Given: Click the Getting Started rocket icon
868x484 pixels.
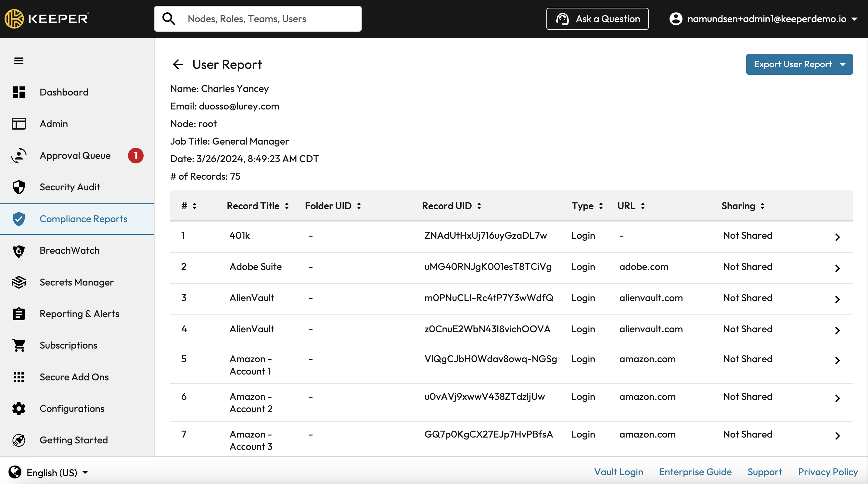Looking at the screenshot, I should [19, 440].
